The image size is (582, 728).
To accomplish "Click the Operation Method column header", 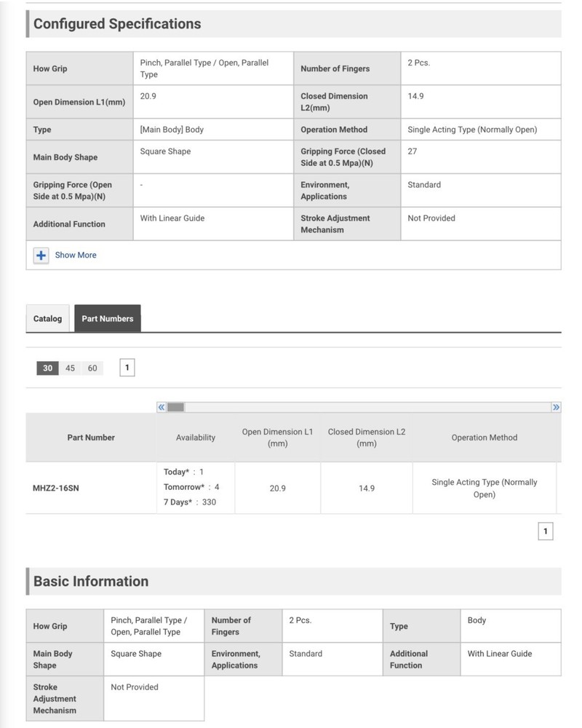I will 485,438.
